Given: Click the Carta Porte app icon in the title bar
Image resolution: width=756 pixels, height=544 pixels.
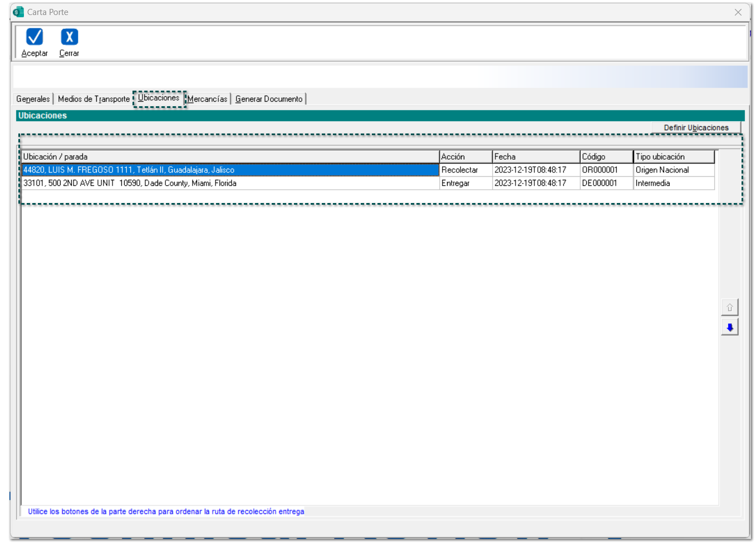Looking at the screenshot, I should tap(18, 12).
